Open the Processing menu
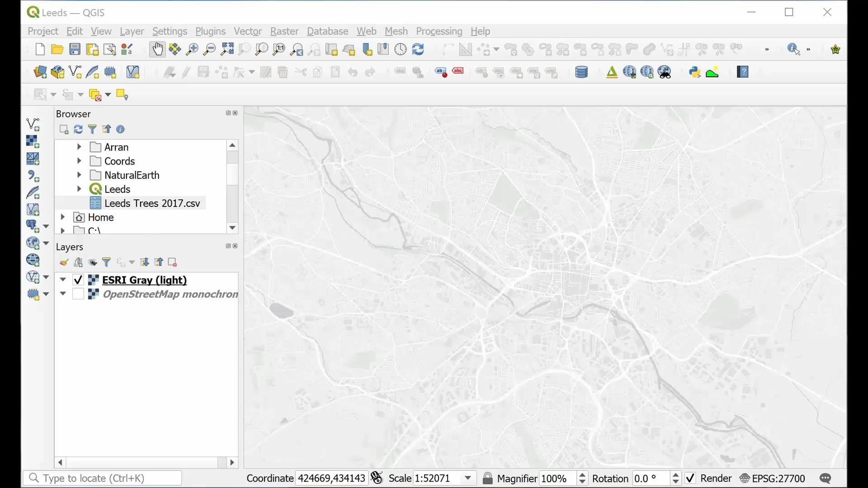Screen dimensions: 868x488 [439, 31]
